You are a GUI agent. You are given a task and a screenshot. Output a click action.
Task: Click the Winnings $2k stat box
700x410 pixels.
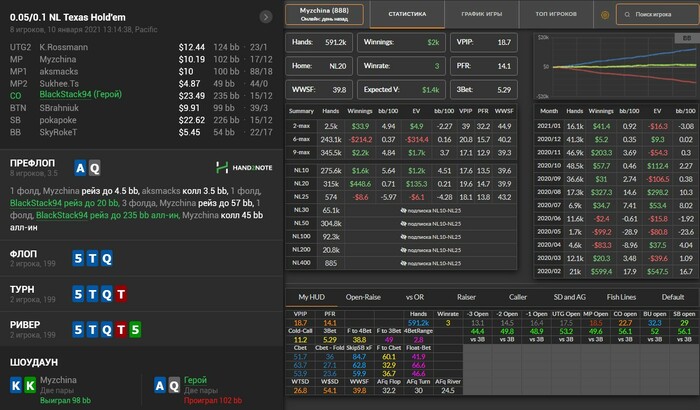[401, 42]
